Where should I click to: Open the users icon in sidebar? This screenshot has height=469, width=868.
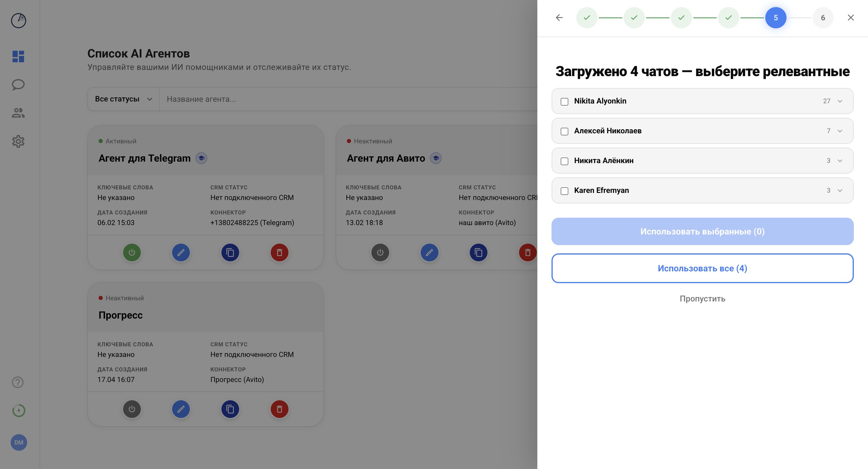click(18, 113)
